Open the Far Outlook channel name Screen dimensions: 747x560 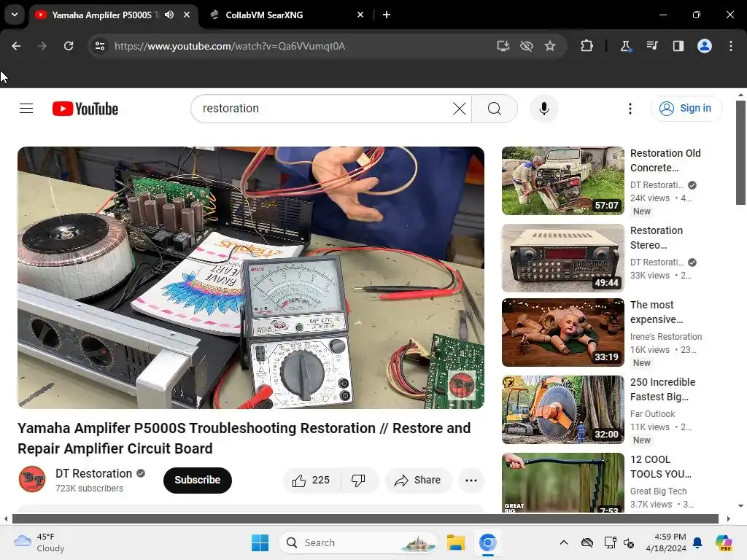pyautogui.click(x=652, y=414)
